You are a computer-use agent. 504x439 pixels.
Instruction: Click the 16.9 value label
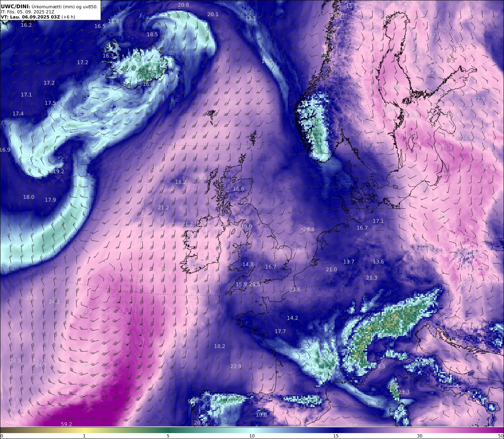click(5, 150)
